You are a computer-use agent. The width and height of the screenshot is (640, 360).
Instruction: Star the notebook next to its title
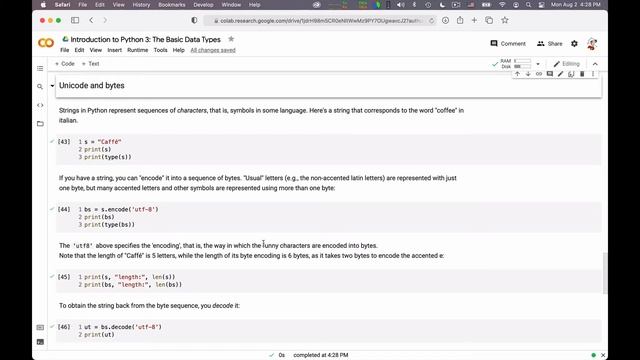pyautogui.click(x=231, y=39)
